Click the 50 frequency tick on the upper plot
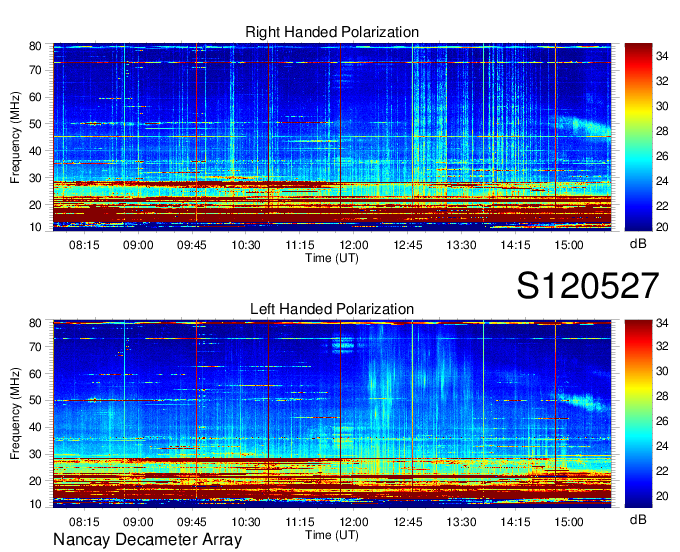 coord(35,124)
